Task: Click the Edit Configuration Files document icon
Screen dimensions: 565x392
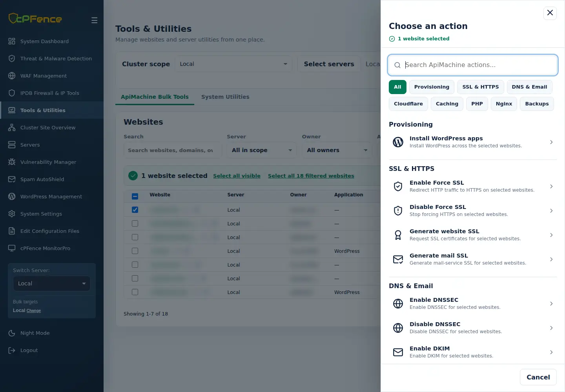Action: 12,231
